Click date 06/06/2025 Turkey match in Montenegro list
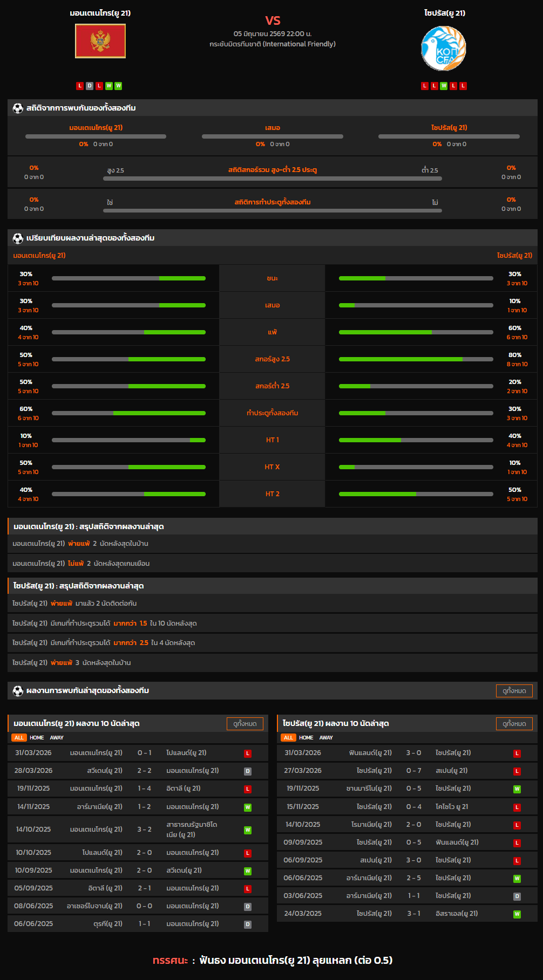This screenshot has width=543, height=980. point(33,924)
